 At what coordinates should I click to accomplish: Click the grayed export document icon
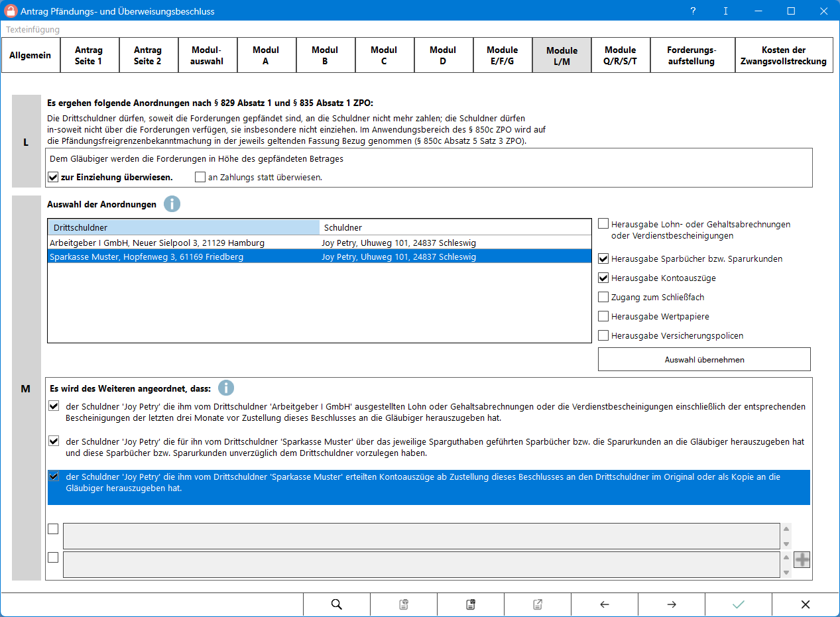tap(538, 604)
